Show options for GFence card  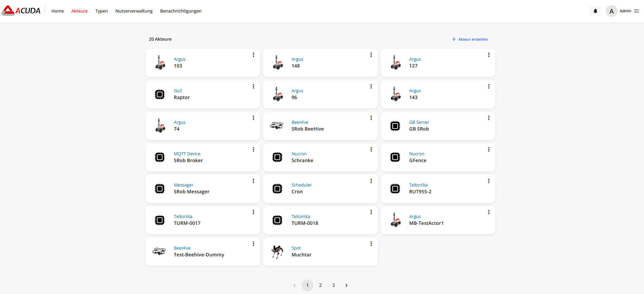pos(489,150)
